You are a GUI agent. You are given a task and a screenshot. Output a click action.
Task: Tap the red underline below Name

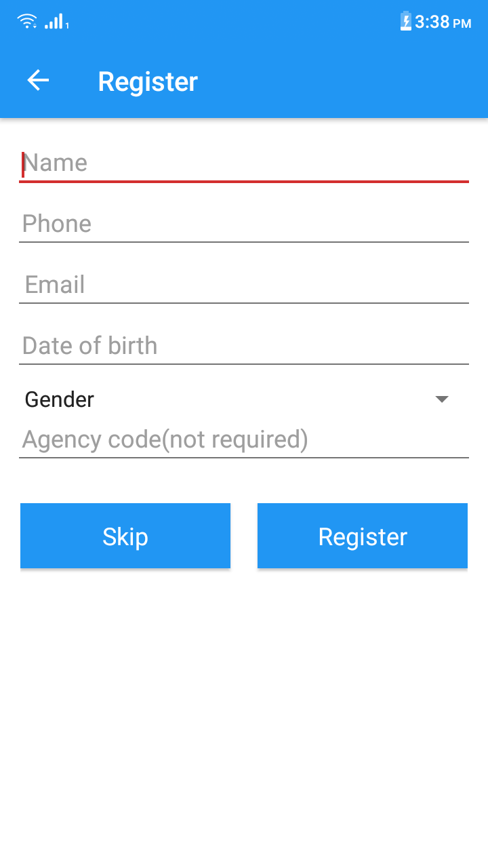point(244,182)
